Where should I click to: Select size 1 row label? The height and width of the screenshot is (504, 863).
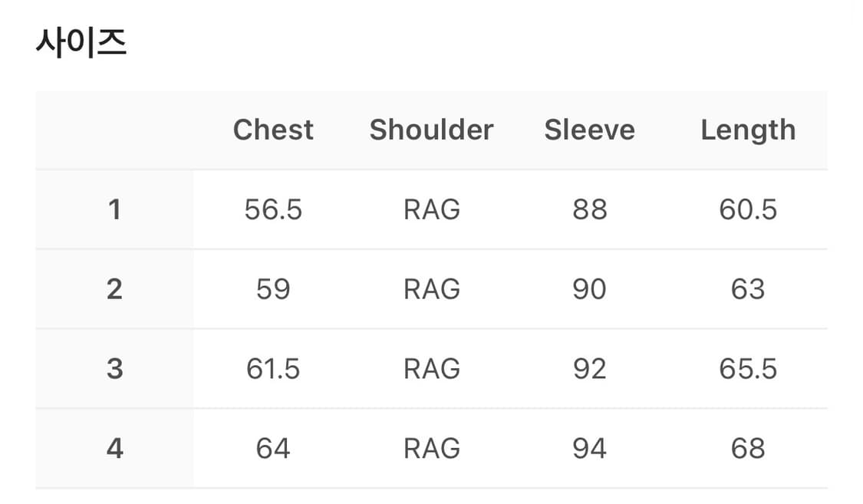click(114, 209)
